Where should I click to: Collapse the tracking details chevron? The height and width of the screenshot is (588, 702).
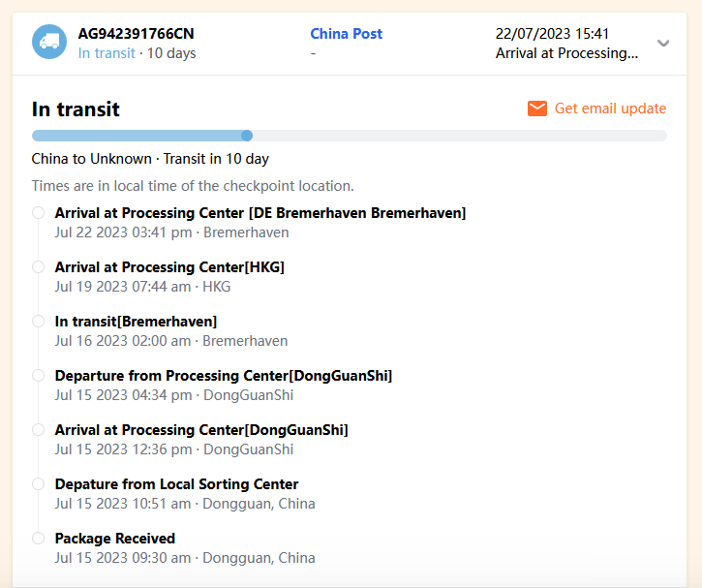point(663,43)
